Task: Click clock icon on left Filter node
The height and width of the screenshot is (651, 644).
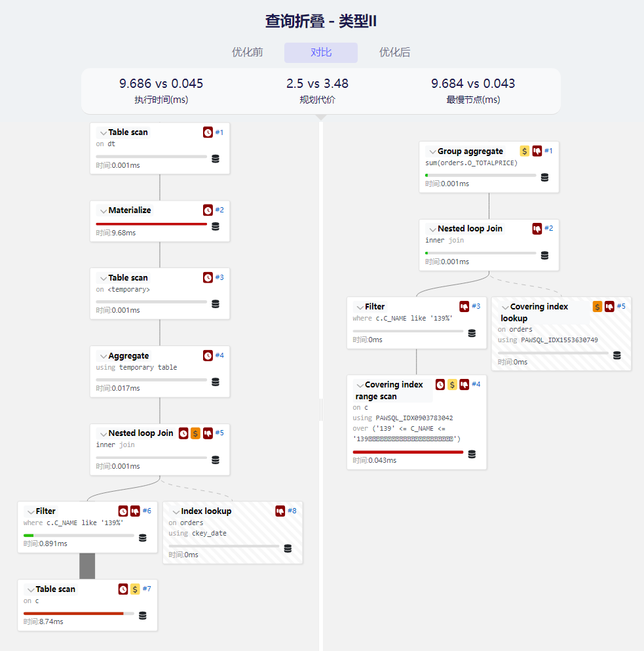Action: 123,511
